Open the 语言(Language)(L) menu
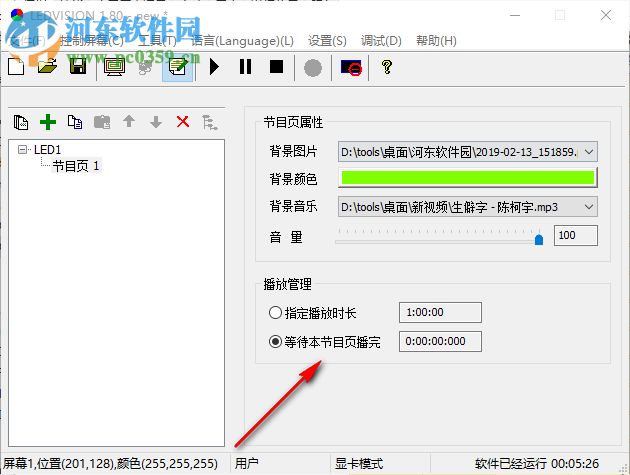Screen dimensions: 630x475 pyautogui.click(x=242, y=41)
